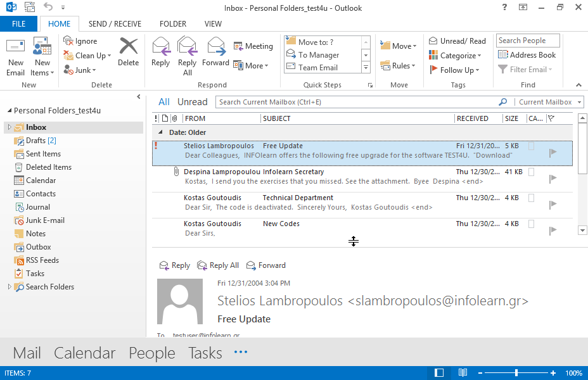
Task: Open People in navigation bar
Action: point(152,353)
